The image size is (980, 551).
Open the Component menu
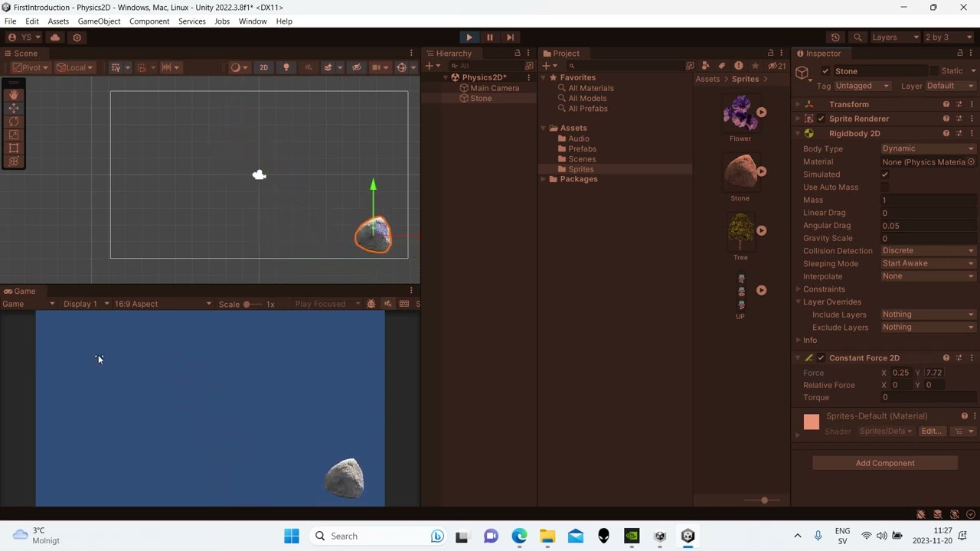click(149, 21)
